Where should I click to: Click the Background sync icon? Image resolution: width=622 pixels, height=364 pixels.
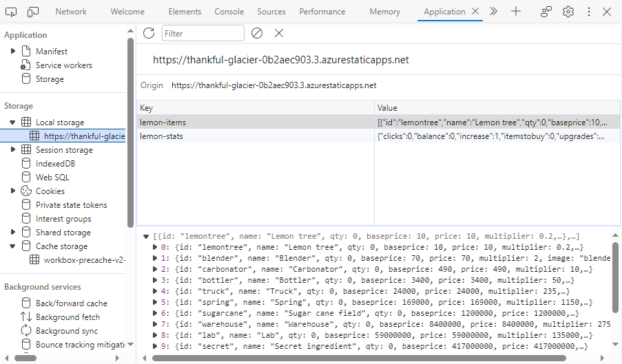(26, 331)
